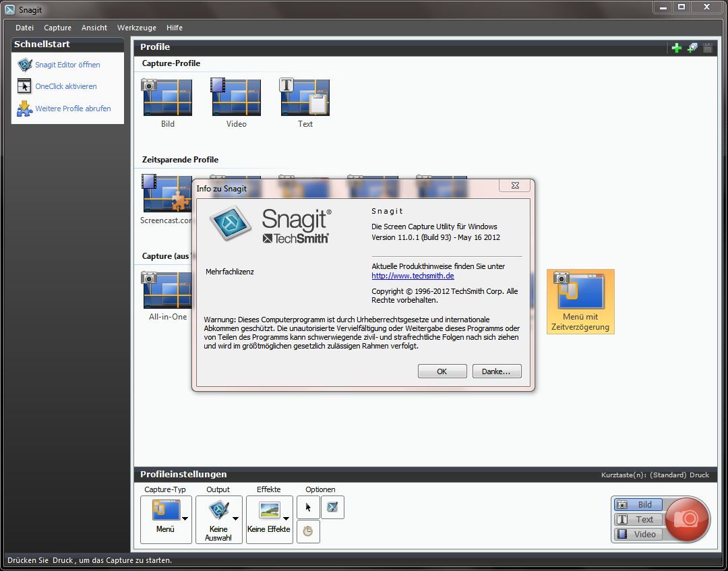Click the Keine Effekte button
The width and height of the screenshot is (728, 571).
tap(269, 520)
